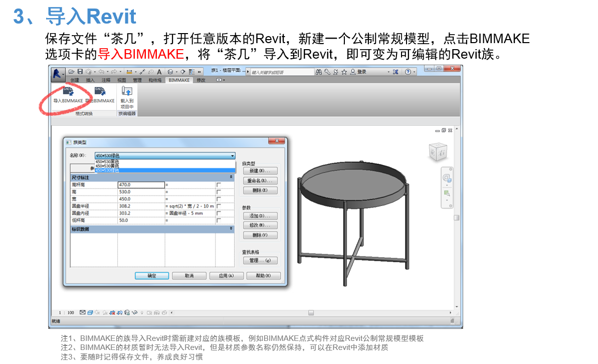Tick the checkbox in the 低杆高 row

(x=219, y=221)
